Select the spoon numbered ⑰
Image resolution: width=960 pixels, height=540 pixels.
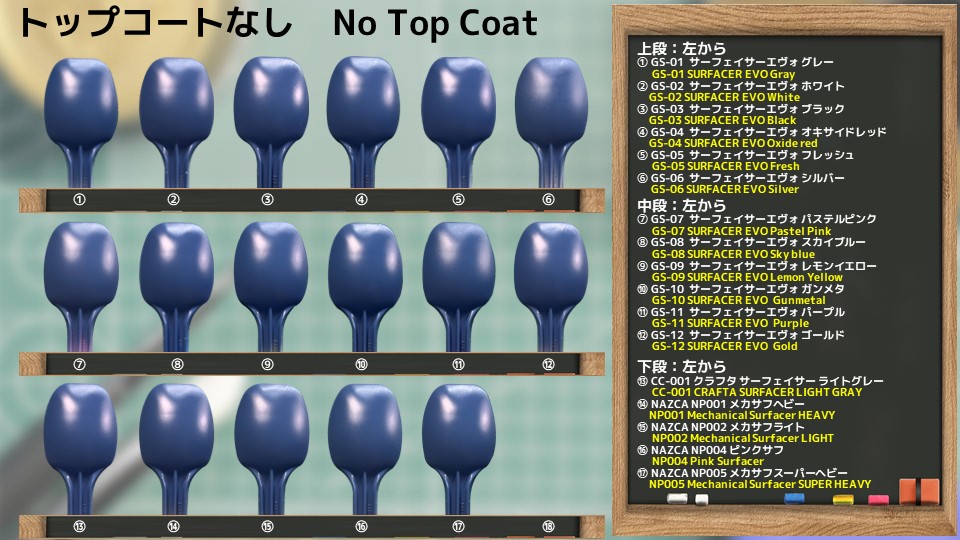point(459,449)
